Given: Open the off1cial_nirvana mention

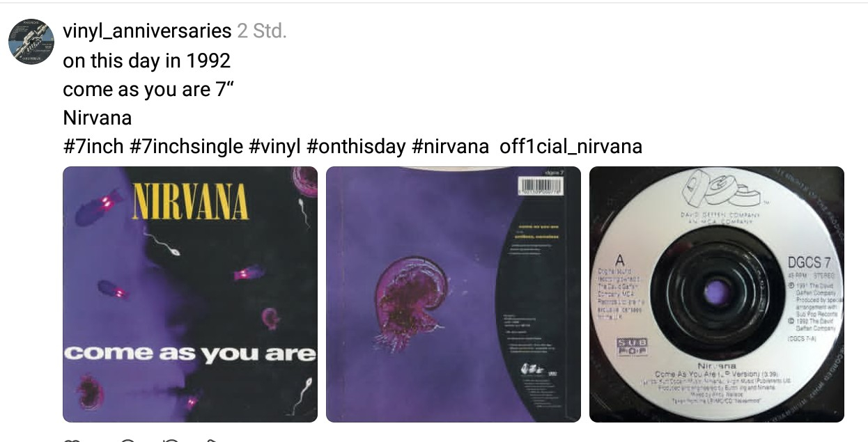Looking at the screenshot, I should (x=571, y=147).
